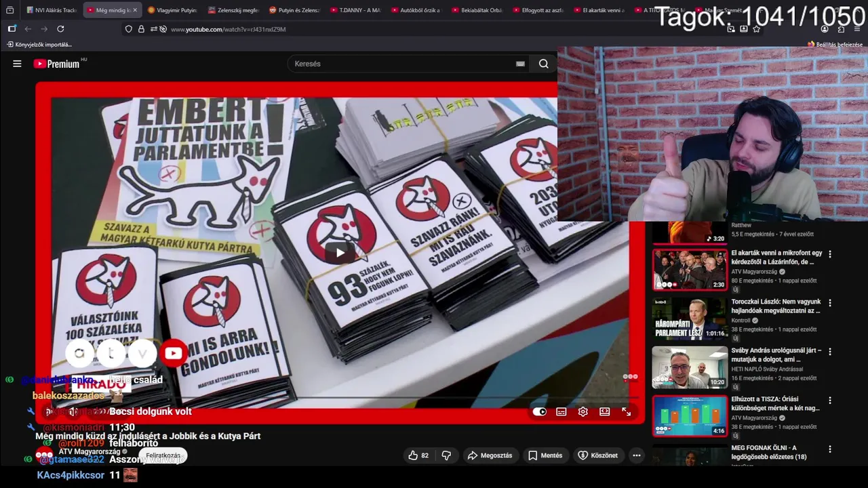The height and width of the screenshot is (488, 868).
Task: Open options menu for Sváby András video
Action: [x=830, y=352]
